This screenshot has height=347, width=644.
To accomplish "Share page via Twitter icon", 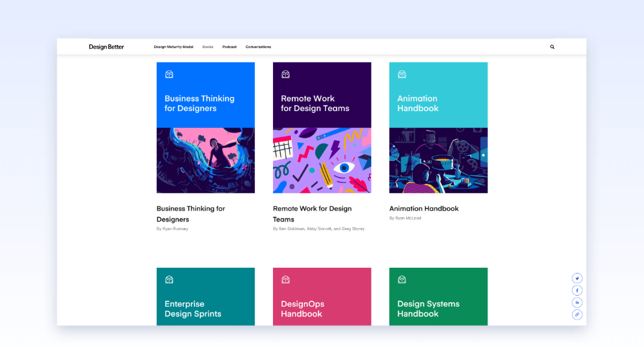I will [577, 278].
